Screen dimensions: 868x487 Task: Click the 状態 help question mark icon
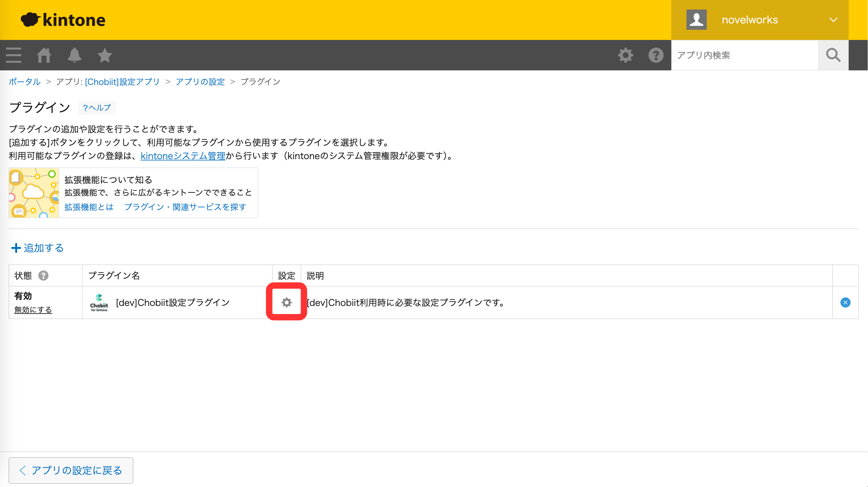(x=43, y=276)
